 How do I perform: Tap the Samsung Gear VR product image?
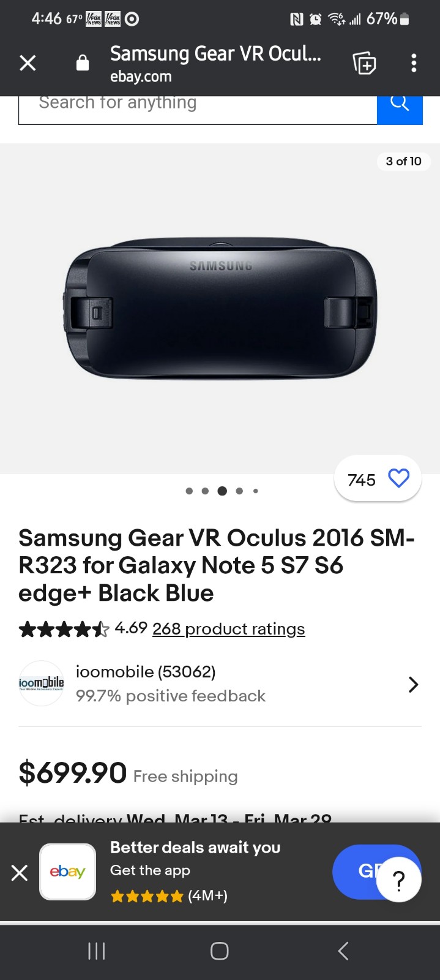pos(220,309)
